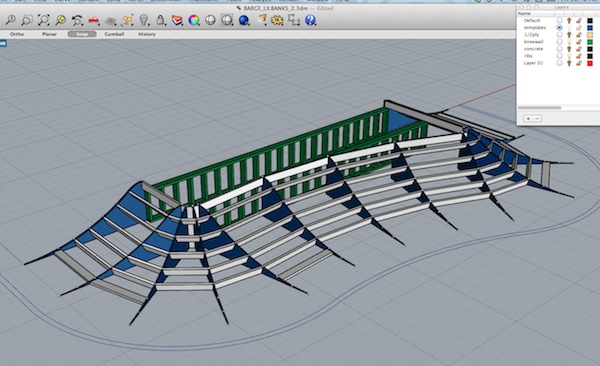
Task: Click the toolbar padlock lock objects icon
Action: click(160, 20)
